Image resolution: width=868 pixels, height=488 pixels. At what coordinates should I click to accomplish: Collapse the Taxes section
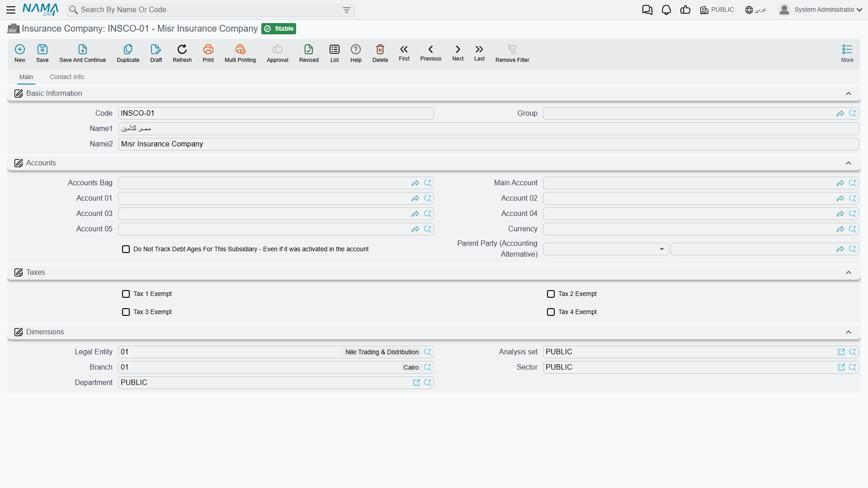click(x=849, y=272)
